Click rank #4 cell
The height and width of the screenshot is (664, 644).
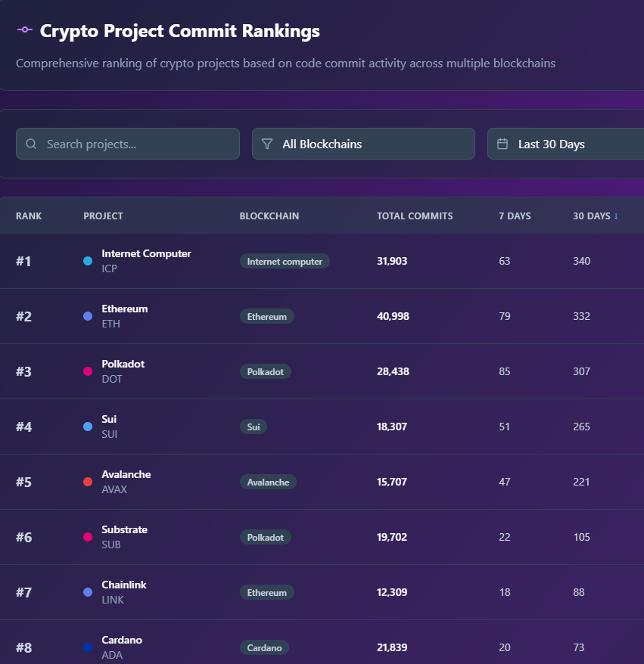(23, 427)
